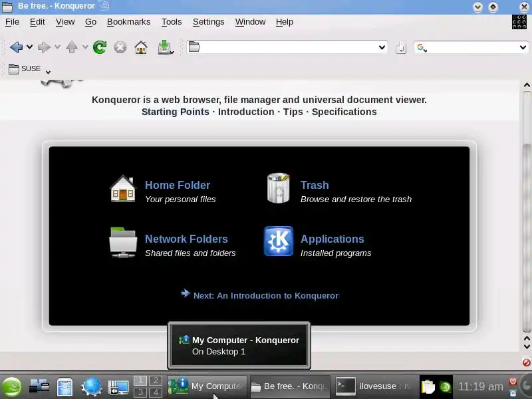Switch to Be free. - Konqueror taskbar entry
532x399 pixels.
289,386
